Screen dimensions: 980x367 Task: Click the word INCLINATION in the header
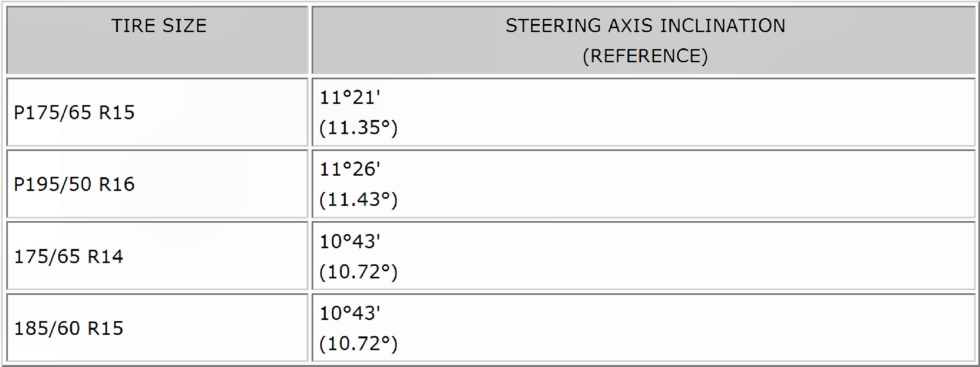tap(722, 26)
